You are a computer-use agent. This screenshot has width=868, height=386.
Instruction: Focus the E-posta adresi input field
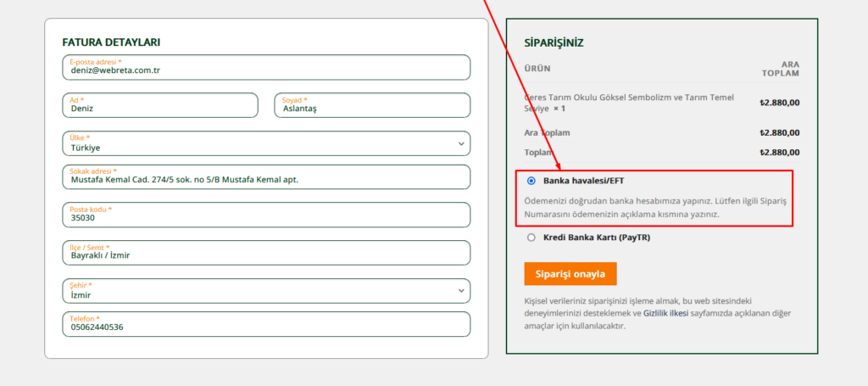(x=266, y=68)
